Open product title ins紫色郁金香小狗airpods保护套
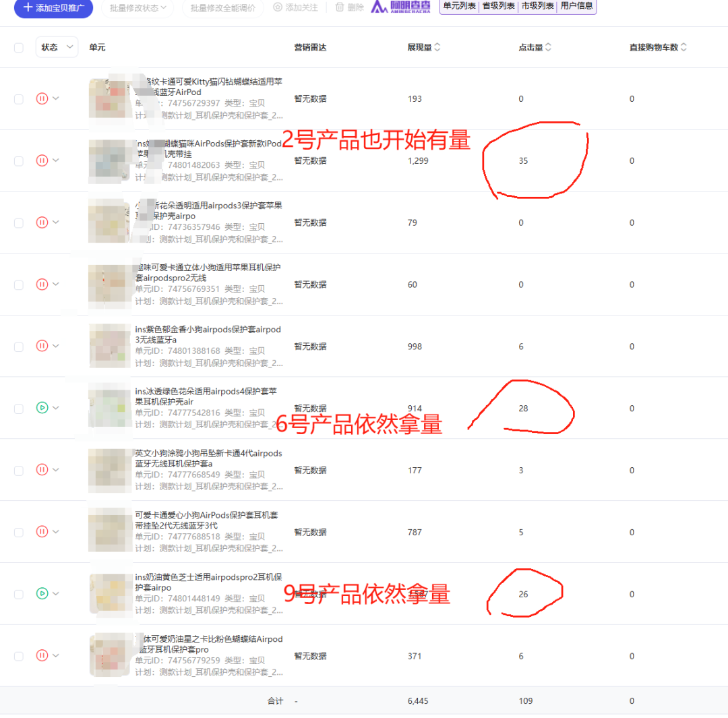 pyautogui.click(x=208, y=334)
